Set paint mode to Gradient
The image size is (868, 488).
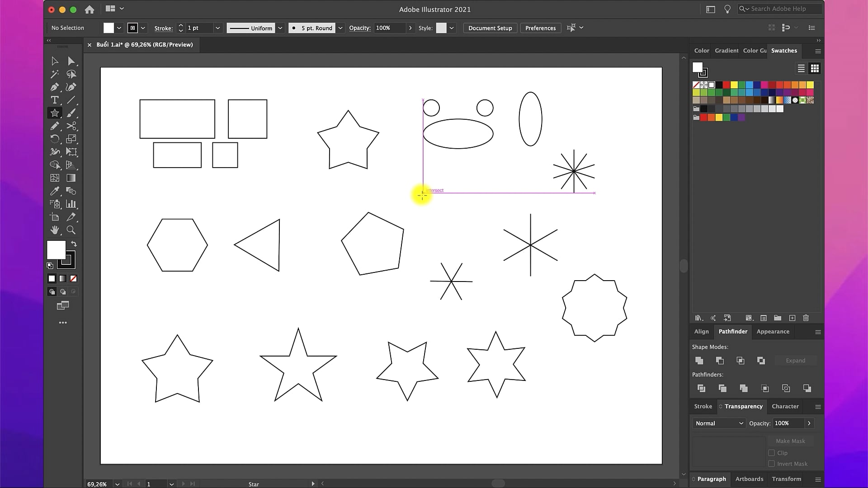click(x=63, y=278)
